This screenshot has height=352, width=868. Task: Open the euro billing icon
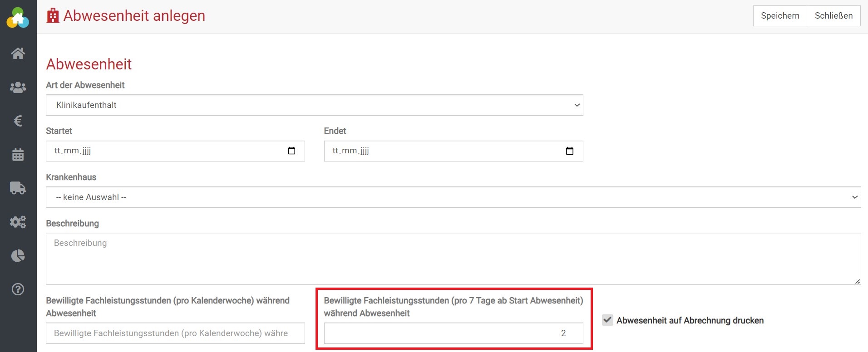(x=18, y=121)
